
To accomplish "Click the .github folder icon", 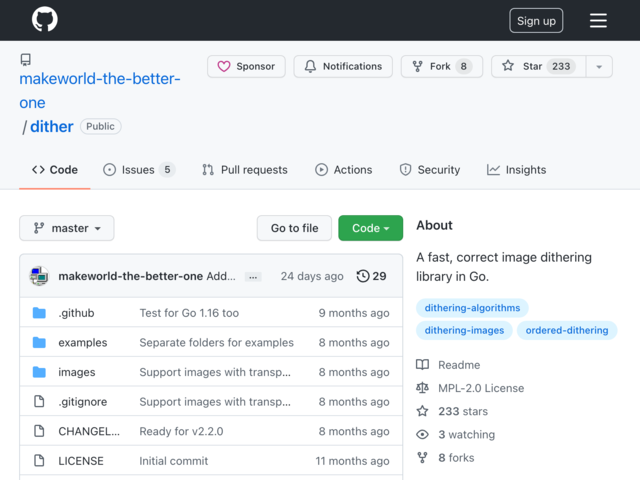I will click(x=39, y=313).
